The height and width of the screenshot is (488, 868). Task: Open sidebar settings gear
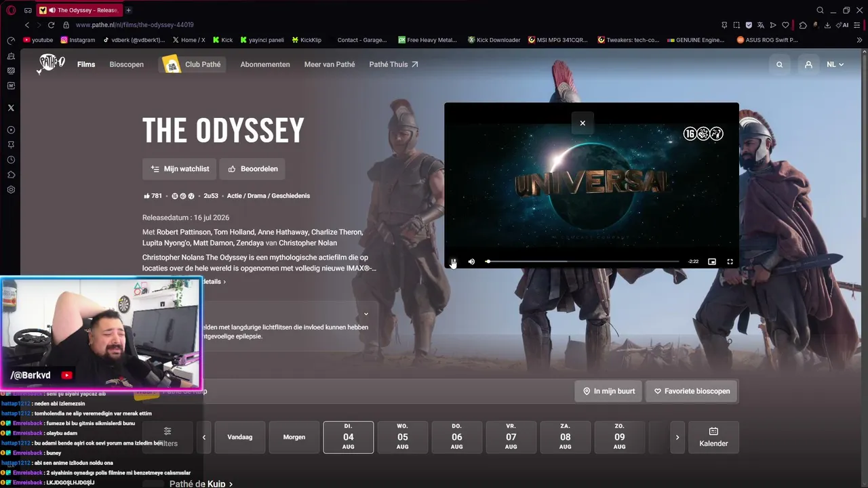click(11, 190)
